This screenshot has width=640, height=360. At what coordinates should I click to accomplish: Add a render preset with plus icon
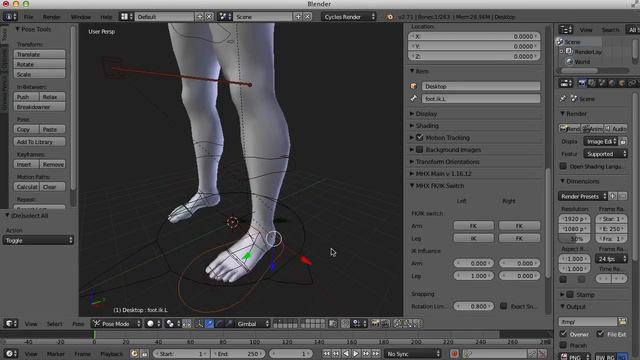coord(613,196)
